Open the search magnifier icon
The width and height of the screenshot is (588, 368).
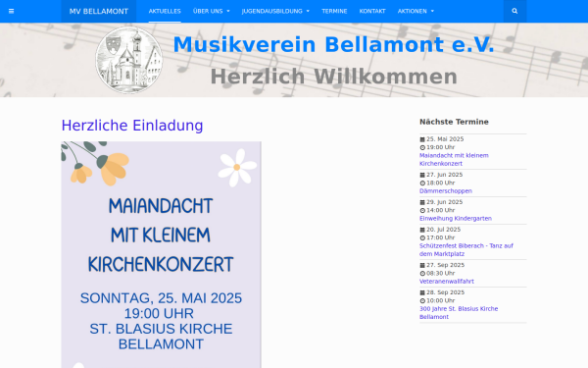(x=514, y=11)
